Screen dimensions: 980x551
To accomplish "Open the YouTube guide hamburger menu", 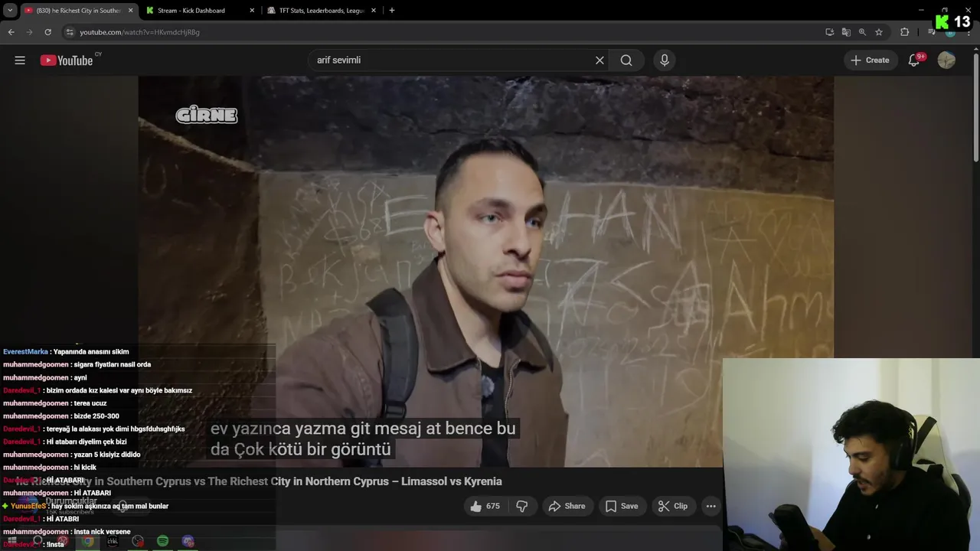I will [20, 60].
